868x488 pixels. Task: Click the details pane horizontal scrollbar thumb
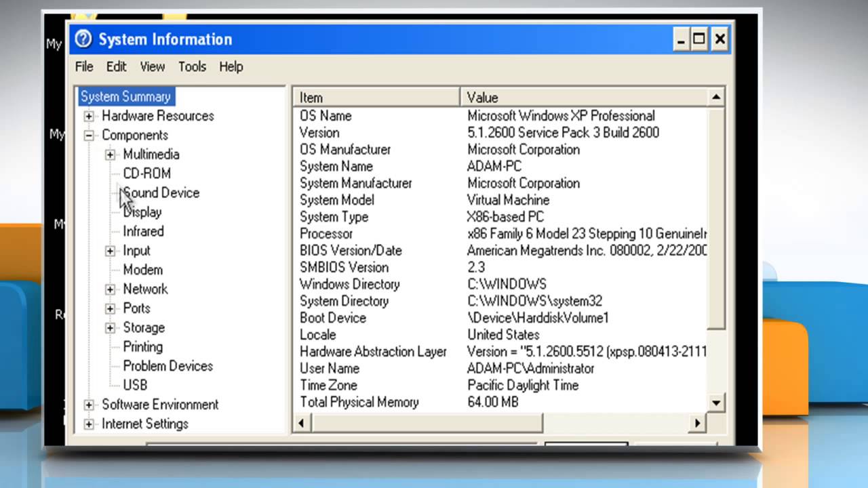(x=427, y=424)
